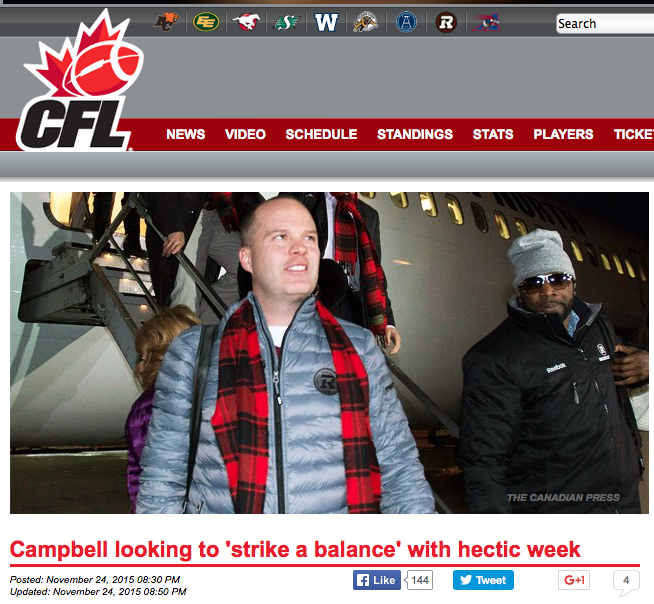Open the BC Lions team logo

(166, 22)
